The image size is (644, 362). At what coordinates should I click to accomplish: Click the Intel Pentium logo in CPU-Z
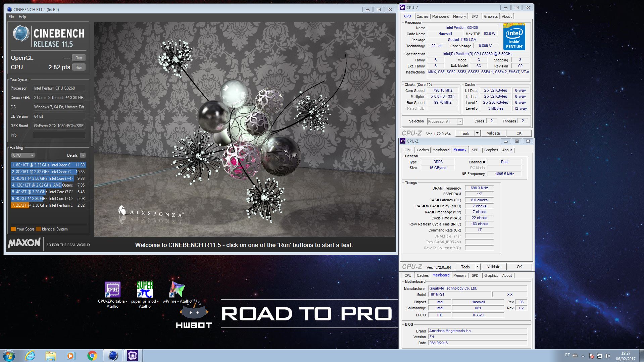(x=514, y=37)
